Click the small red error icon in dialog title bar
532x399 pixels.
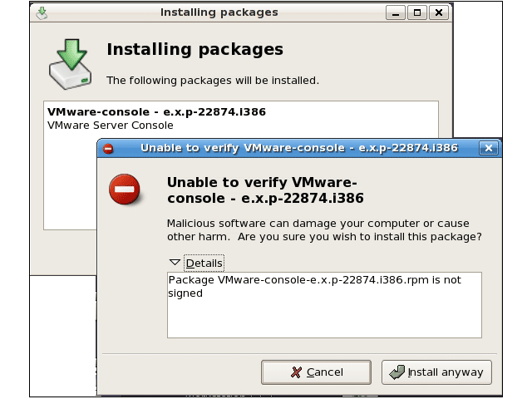click(108, 149)
